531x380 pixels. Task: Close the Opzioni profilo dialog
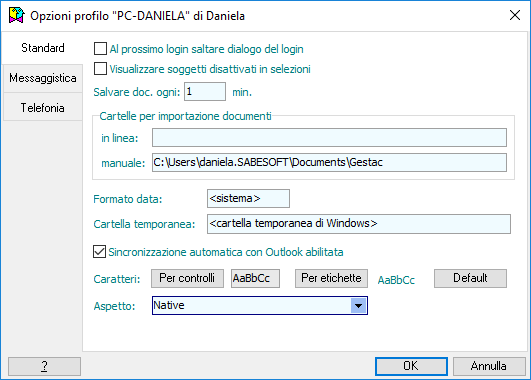click(x=515, y=15)
